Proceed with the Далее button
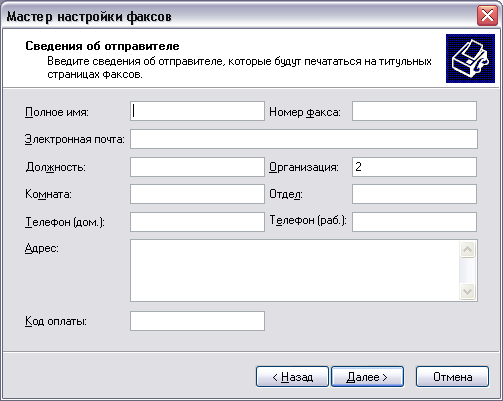503x401 pixels. coord(367,377)
